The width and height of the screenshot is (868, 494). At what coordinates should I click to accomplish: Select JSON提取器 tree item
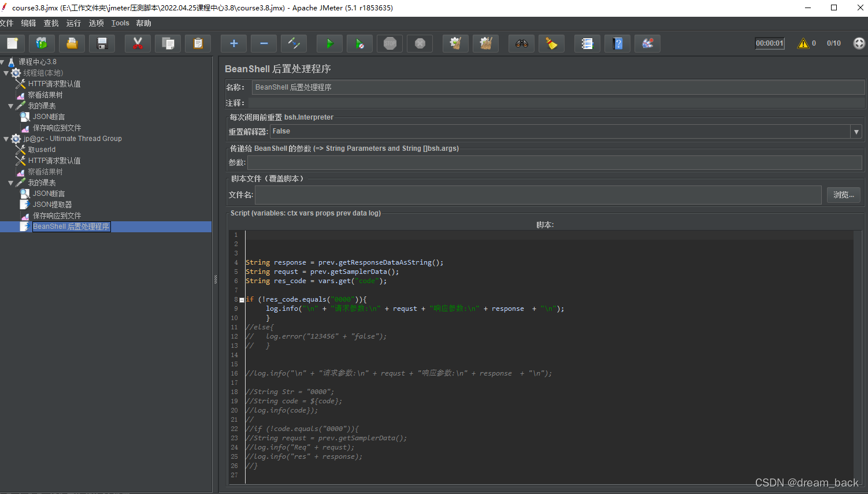click(x=52, y=205)
